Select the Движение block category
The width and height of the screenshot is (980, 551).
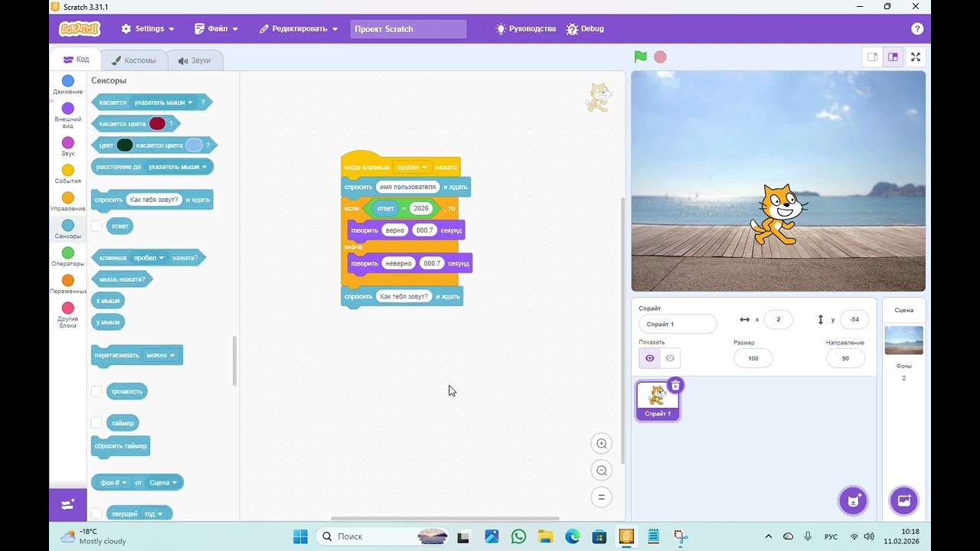pyautogui.click(x=68, y=85)
